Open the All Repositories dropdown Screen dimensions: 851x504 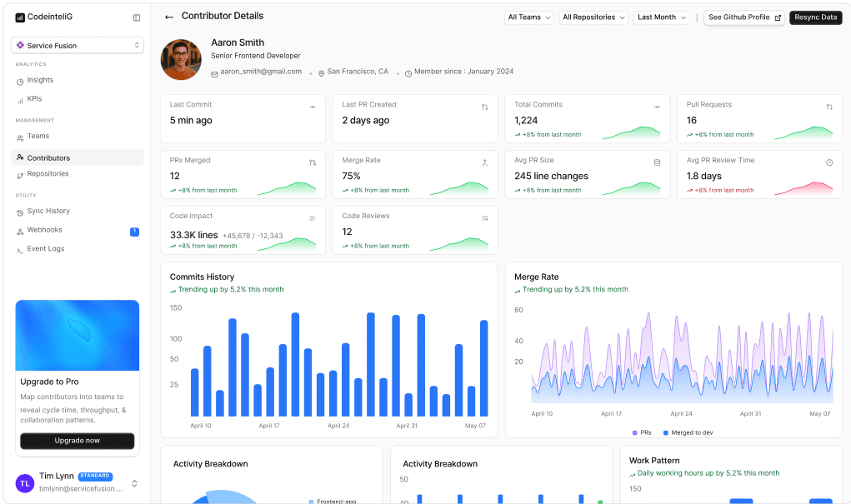pos(593,17)
